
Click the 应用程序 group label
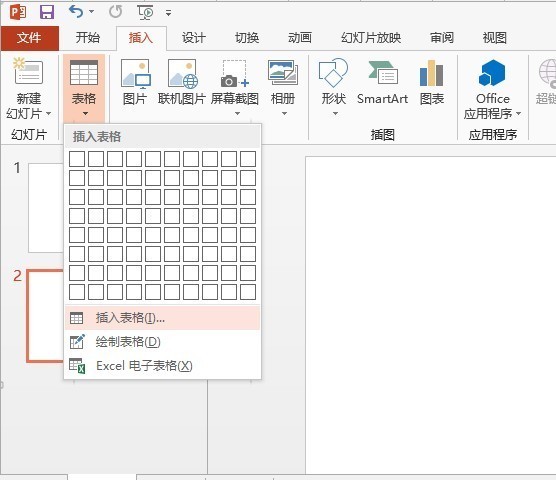[x=493, y=135]
